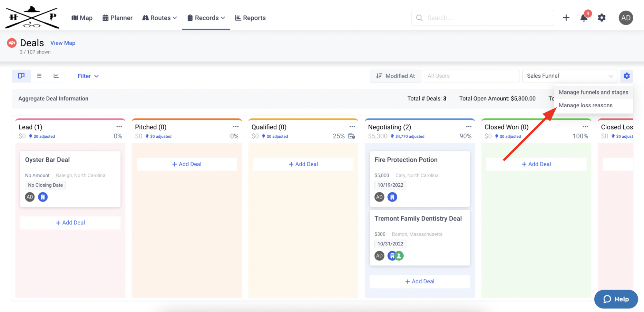Open the Negotiating column options menu
This screenshot has width=644, height=312.
pos(469,127)
